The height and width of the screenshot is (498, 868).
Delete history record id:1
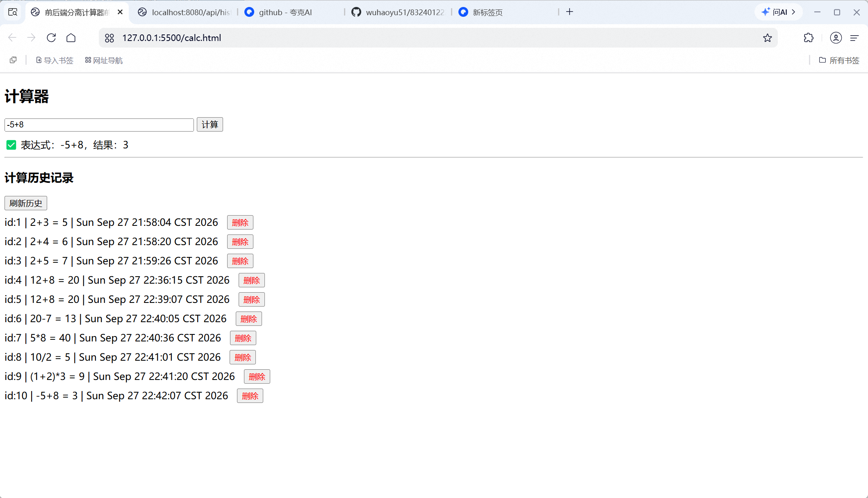click(240, 223)
